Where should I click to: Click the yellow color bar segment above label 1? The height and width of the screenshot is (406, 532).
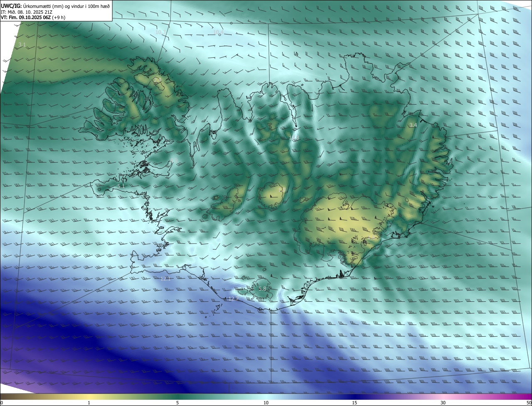pyautogui.click(x=89, y=396)
